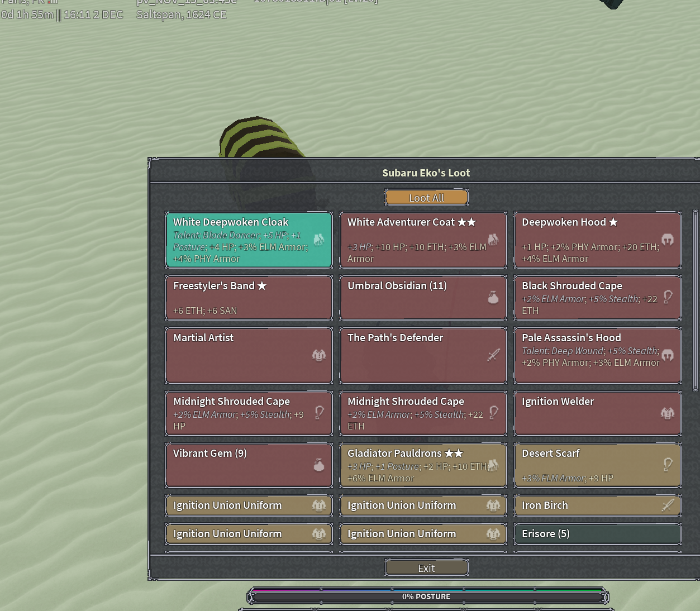Screen dimensions: 700x611
Task: Click the sword icon on The Path's Defender
Action: click(493, 355)
